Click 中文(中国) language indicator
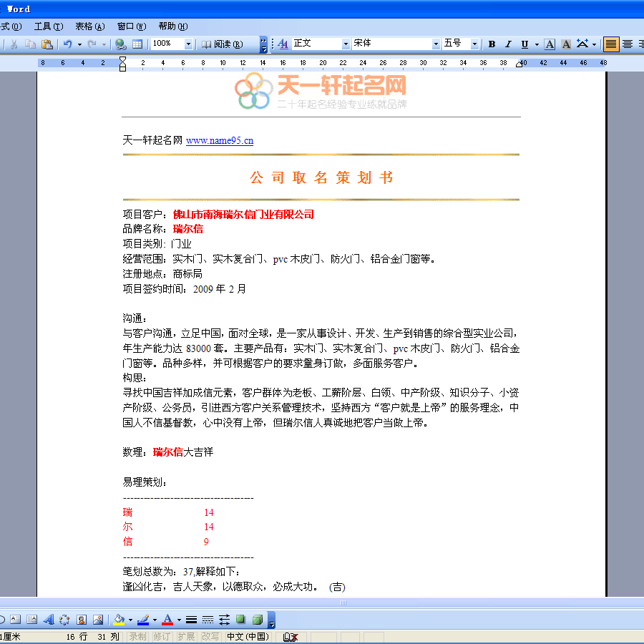This screenshot has width=644, height=644. coord(248,637)
